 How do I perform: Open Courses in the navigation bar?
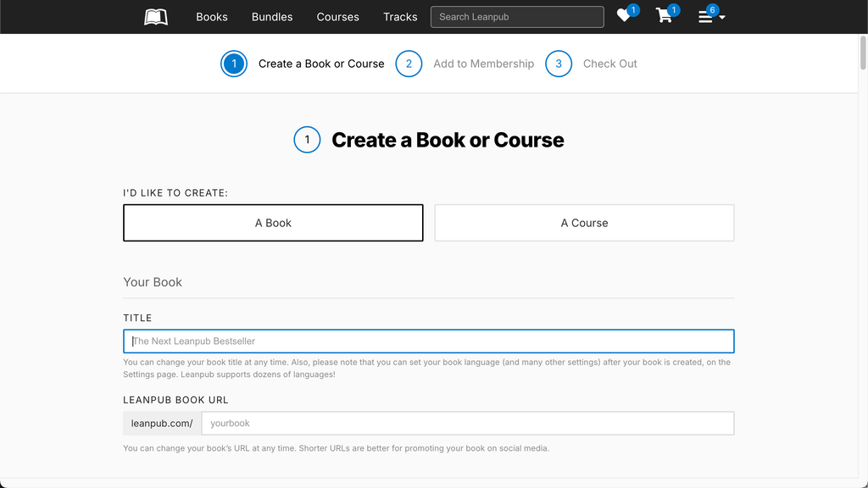click(x=337, y=17)
